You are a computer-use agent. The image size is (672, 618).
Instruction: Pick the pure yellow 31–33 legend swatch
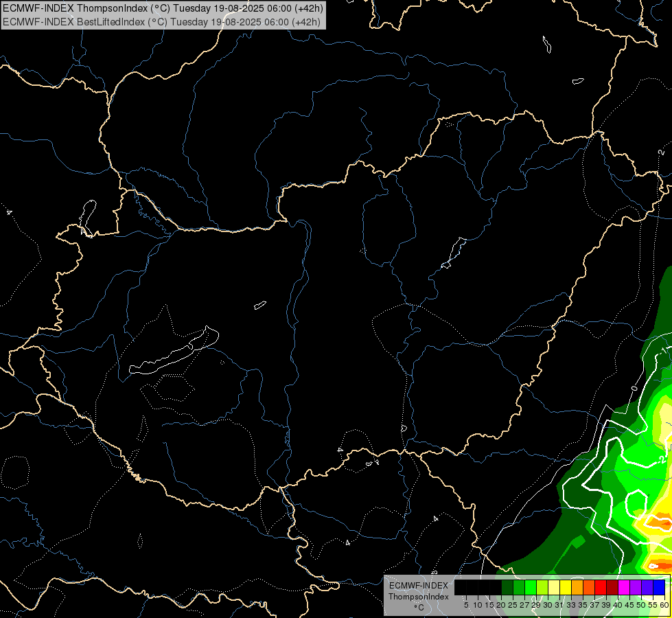(566, 587)
